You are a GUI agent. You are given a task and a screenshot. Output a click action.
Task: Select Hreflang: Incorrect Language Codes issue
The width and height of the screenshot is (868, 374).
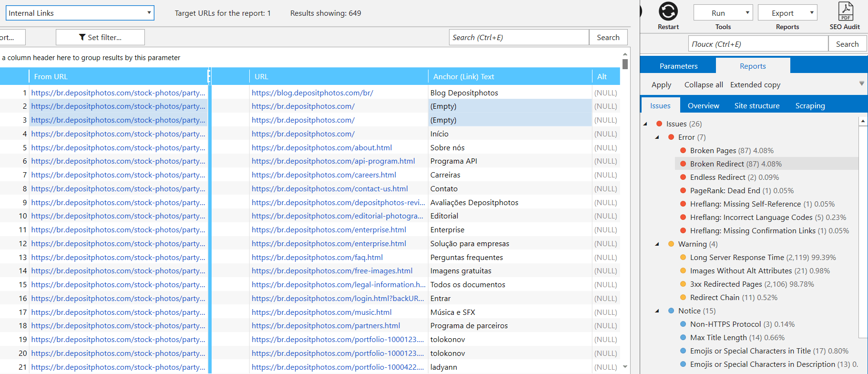point(768,217)
